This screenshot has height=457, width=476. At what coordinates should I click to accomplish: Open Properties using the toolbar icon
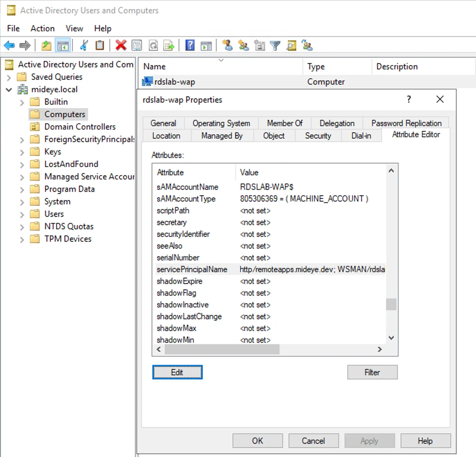tap(137, 45)
